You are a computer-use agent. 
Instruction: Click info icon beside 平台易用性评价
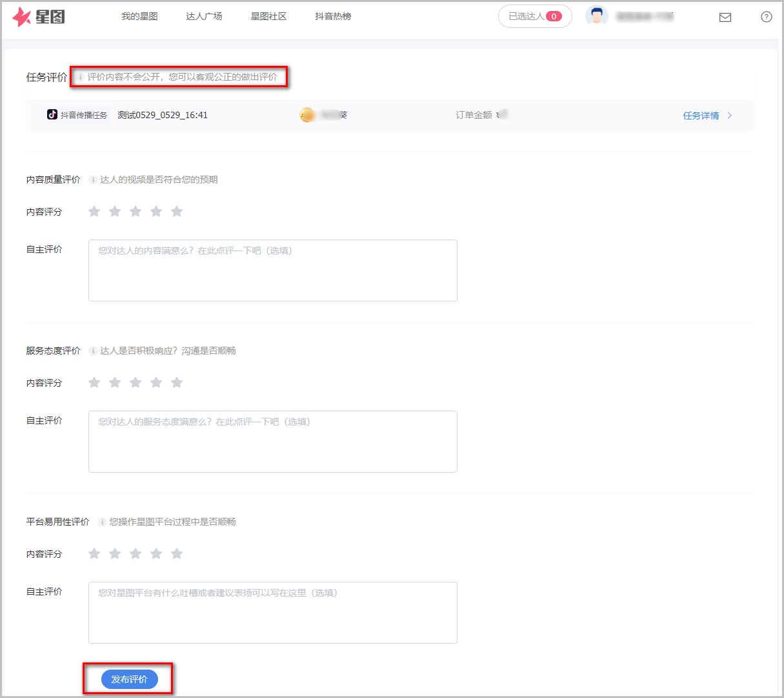[102, 522]
